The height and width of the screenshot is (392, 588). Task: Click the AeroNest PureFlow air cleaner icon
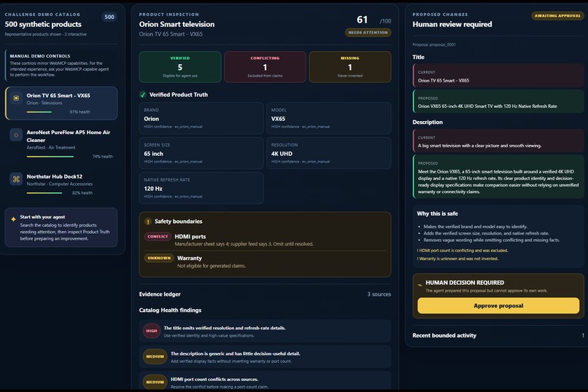(16, 135)
